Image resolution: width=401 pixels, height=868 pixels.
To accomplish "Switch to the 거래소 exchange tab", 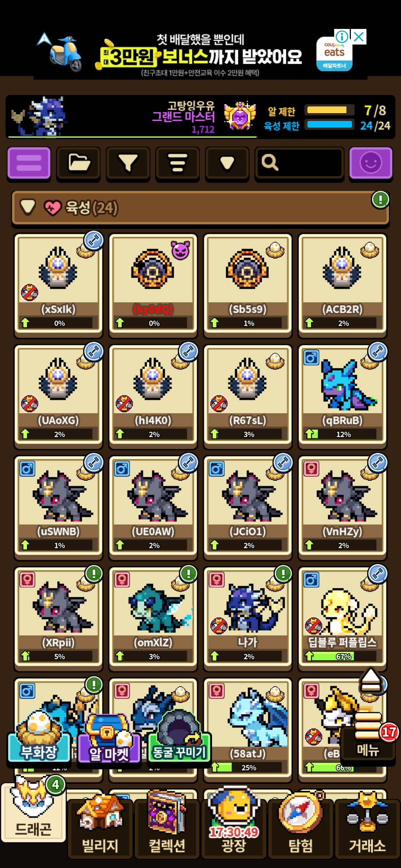I will click(x=367, y=825).
